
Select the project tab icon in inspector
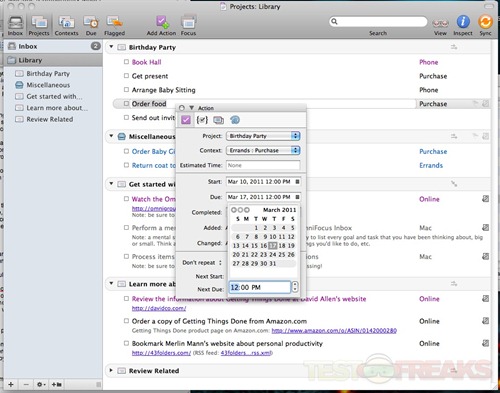(x=218, y=120)
